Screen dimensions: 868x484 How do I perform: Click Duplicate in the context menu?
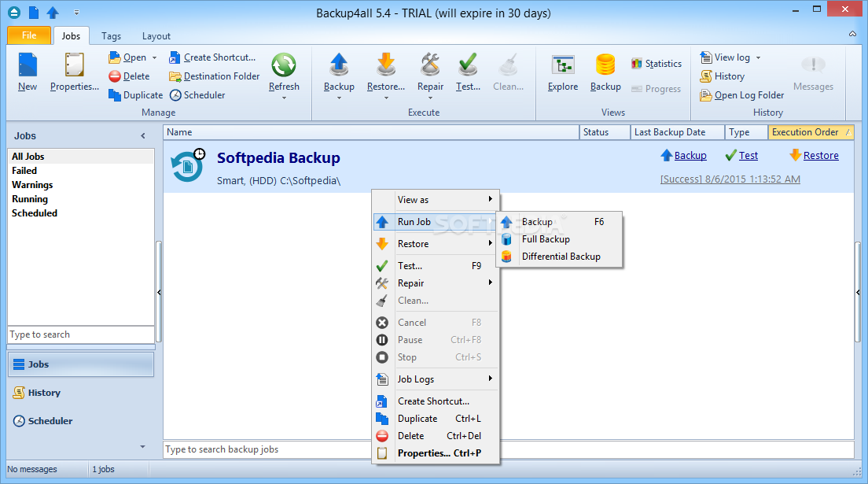tap(435, 419)
